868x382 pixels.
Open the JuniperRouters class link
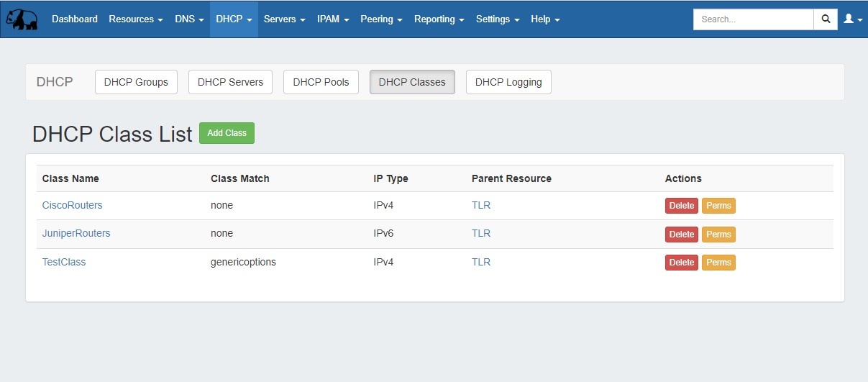click(x=76, y=234)
